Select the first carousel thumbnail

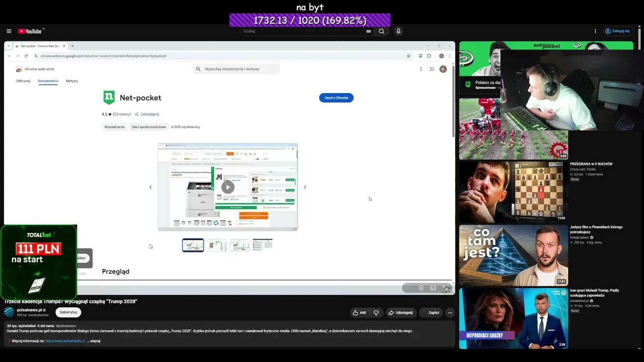(193, 245)
